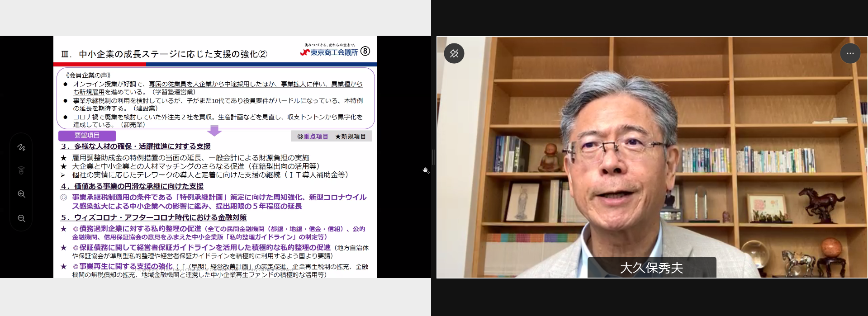The height and width of the screenshot is (316, 868).
Task: Click the 東京商工会議所 logo on the slide
Action: point(329,52)
